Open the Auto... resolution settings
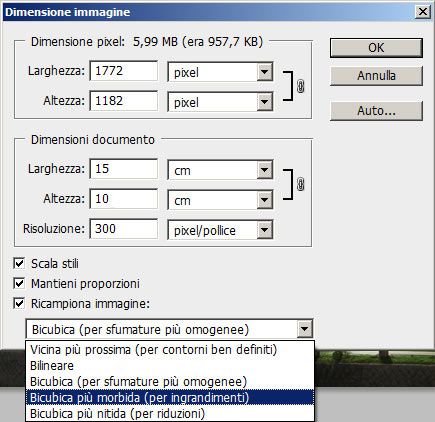The width and height of the screenshot is (435, 422). [376, 111]
